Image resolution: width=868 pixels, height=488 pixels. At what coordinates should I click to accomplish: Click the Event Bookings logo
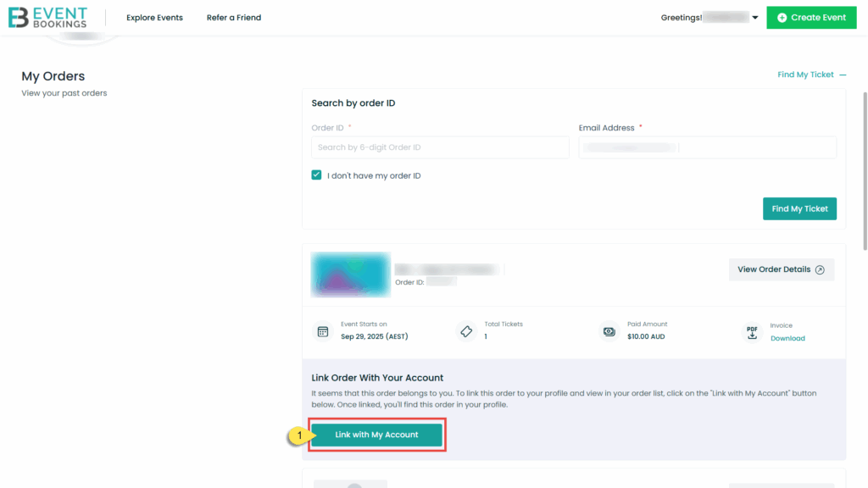[47, 17]
